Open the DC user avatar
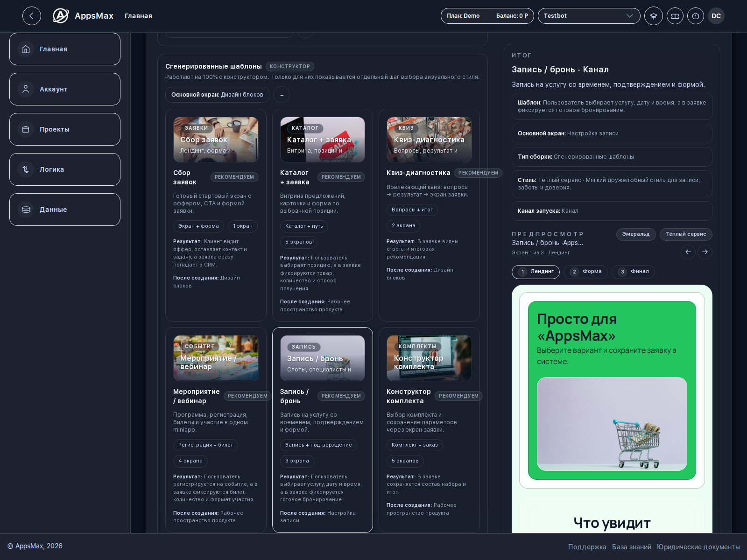Screen dimensions: 747x560 [x=716, y=16]
